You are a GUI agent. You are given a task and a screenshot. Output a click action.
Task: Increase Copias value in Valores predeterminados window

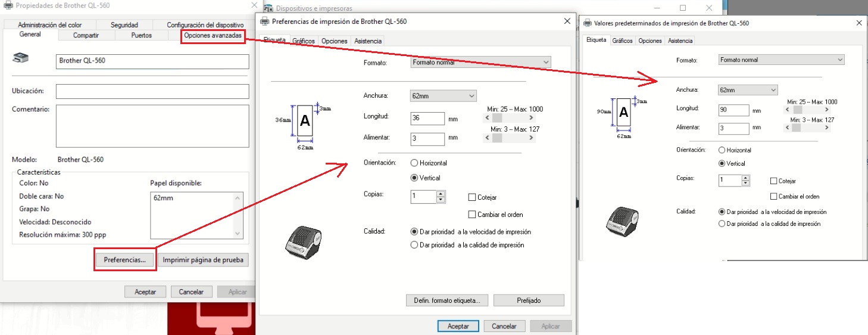point(746,178)
